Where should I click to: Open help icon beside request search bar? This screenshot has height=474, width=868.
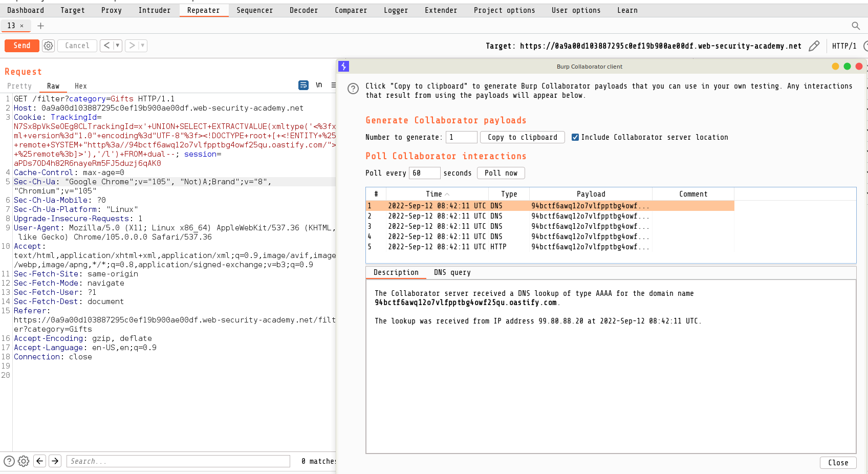tap(9, 461)
